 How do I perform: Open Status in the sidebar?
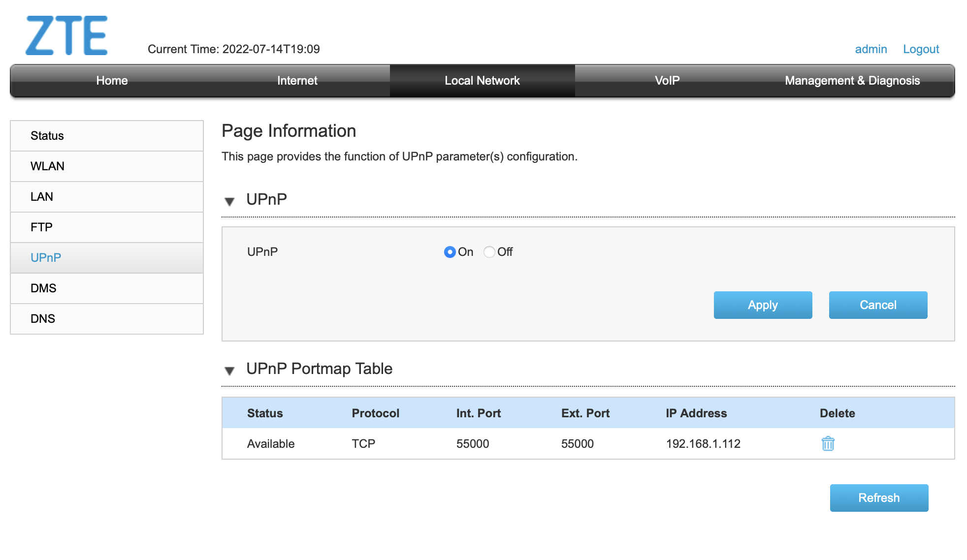point(107,136)
